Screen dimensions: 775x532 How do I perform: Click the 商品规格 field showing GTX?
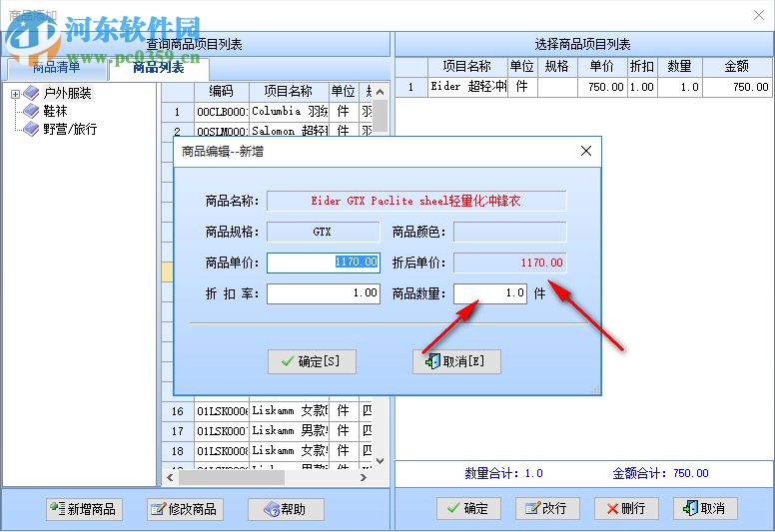click(x=324, y=232)
